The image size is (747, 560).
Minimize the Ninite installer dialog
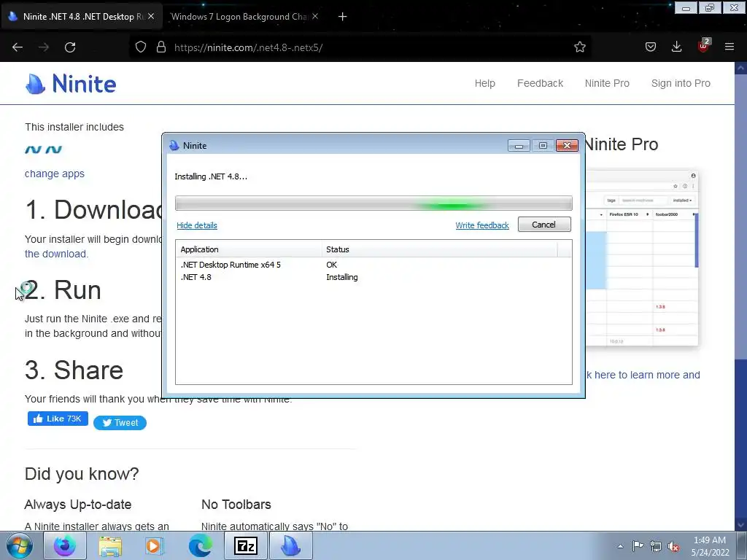(519, 146)
